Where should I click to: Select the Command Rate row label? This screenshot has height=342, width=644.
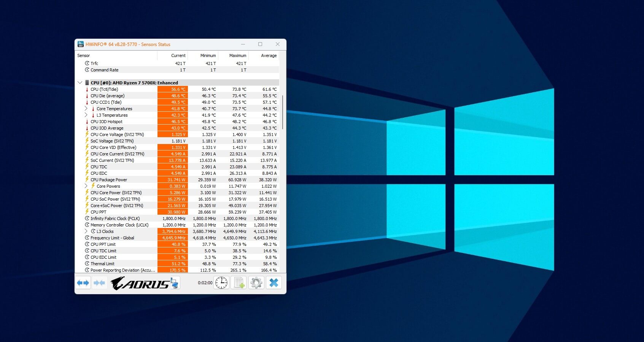tap(105, 70)
